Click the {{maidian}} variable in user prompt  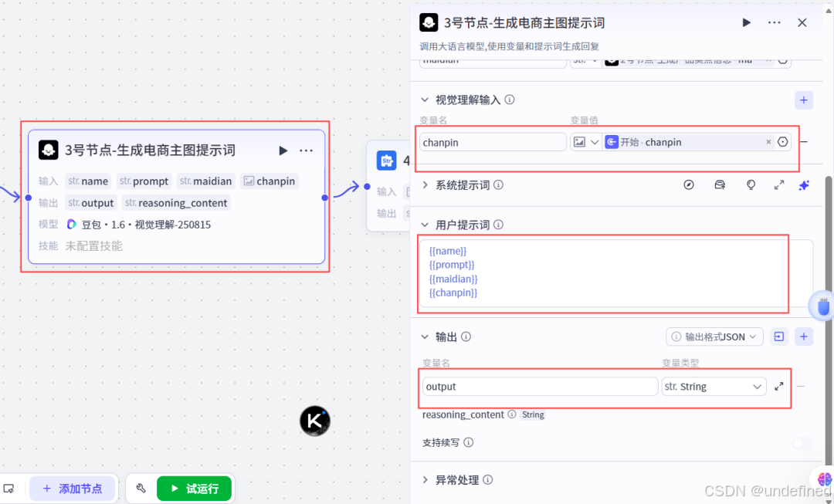click(453, 279)
